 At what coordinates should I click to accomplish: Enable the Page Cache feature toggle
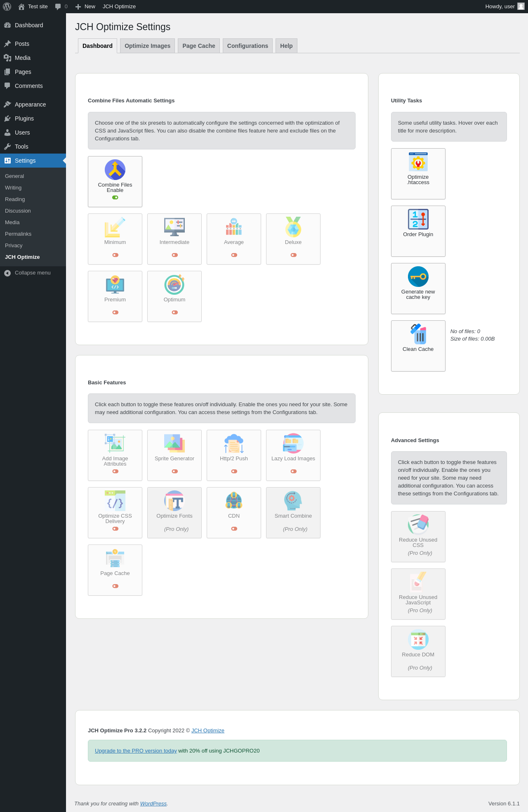coord(115,586)
